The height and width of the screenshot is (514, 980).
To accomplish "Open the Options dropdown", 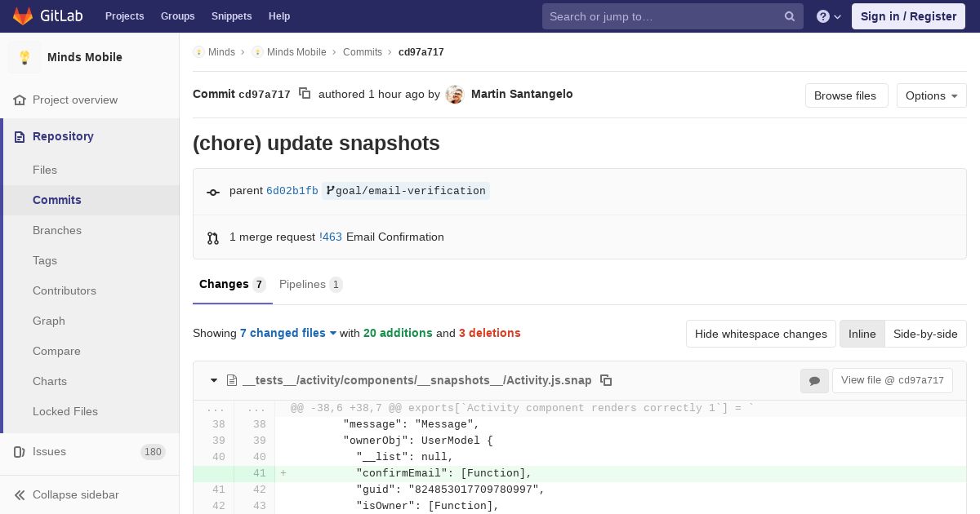I will 932,95.
